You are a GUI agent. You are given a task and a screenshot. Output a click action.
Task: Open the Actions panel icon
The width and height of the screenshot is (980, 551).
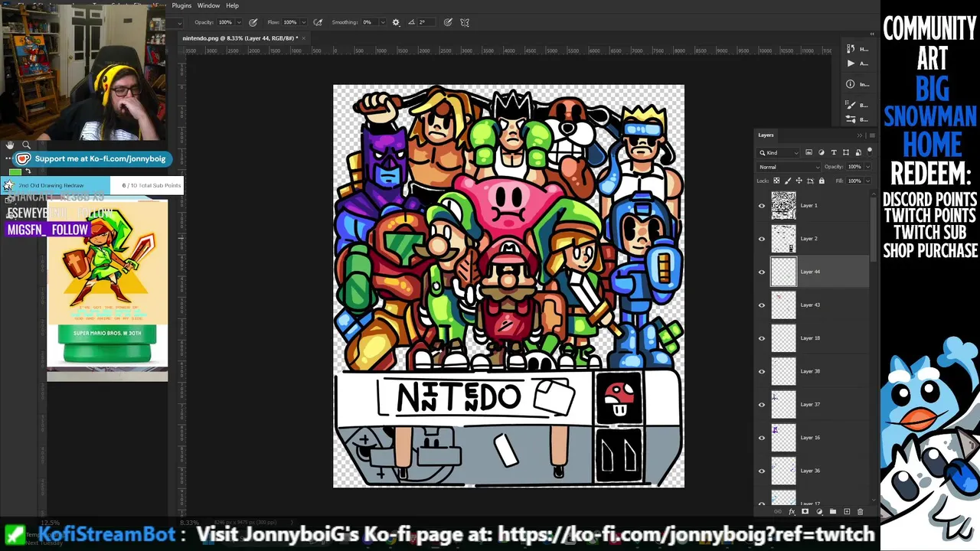click(851, 64)
